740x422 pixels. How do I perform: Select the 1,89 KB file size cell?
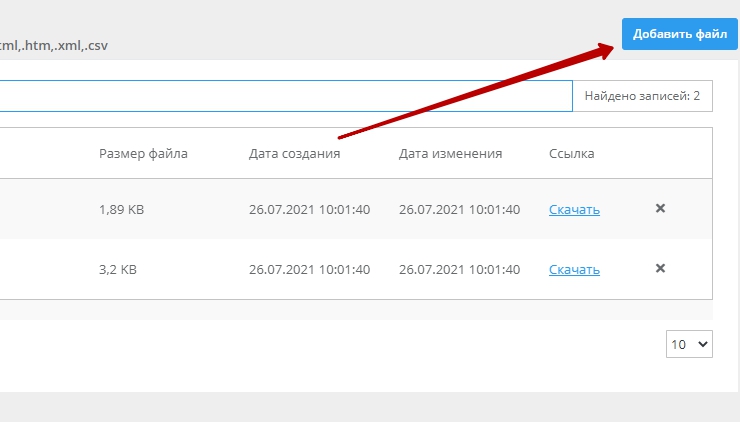tap(121, 210)
